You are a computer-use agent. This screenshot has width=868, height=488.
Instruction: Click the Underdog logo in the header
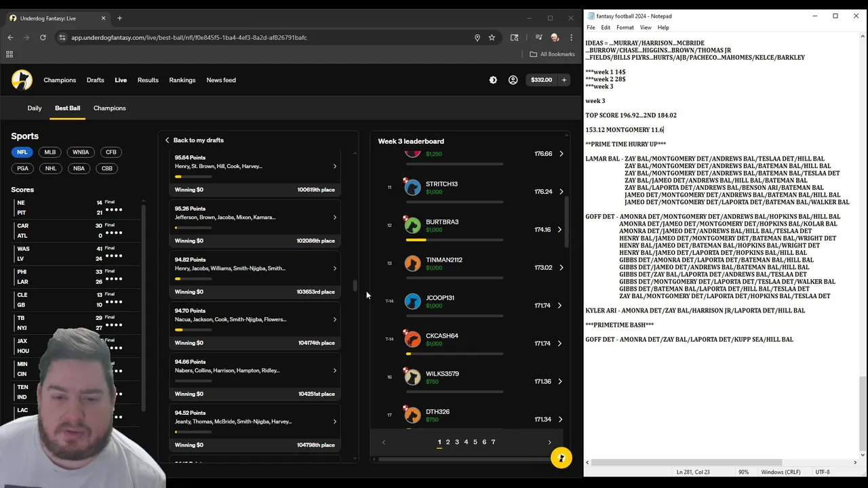coord(22,80)
